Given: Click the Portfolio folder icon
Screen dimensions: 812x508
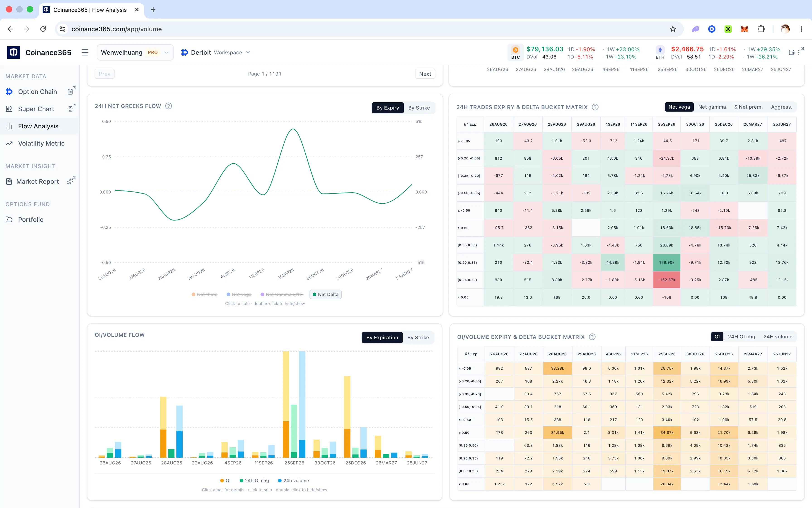Looking at the screenshot, I should pyautogui.click(x=9, y=219).
